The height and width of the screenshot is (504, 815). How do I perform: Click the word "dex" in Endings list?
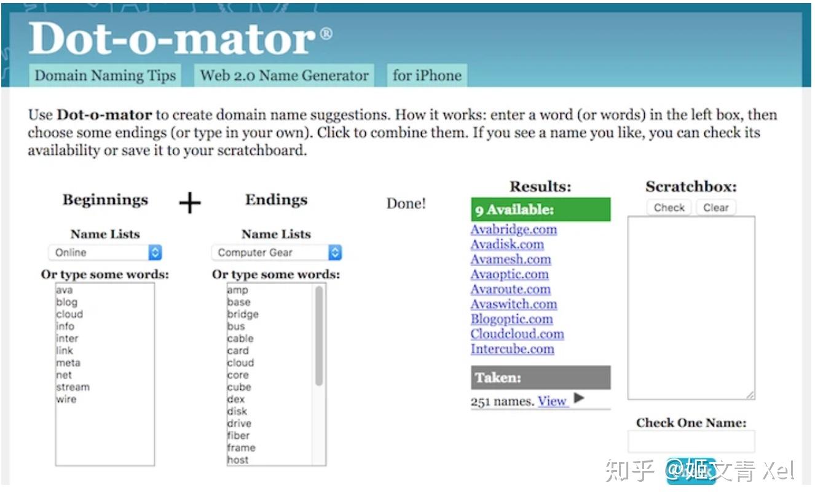(x=236, y=400)
